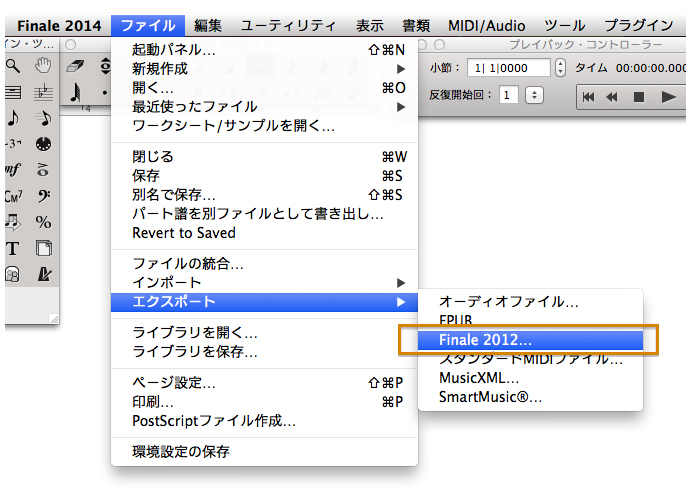This screenshot has width=695, height=488.
Task: Select the metronome Tempo tool
Action: click(x=43, y=274)
